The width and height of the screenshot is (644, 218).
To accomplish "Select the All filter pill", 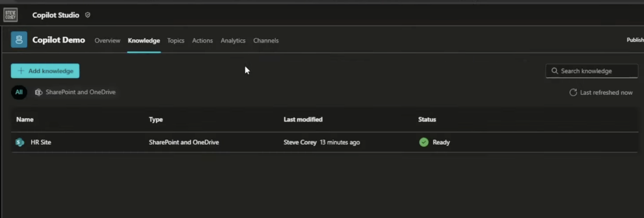I will [x=19, y=92].
